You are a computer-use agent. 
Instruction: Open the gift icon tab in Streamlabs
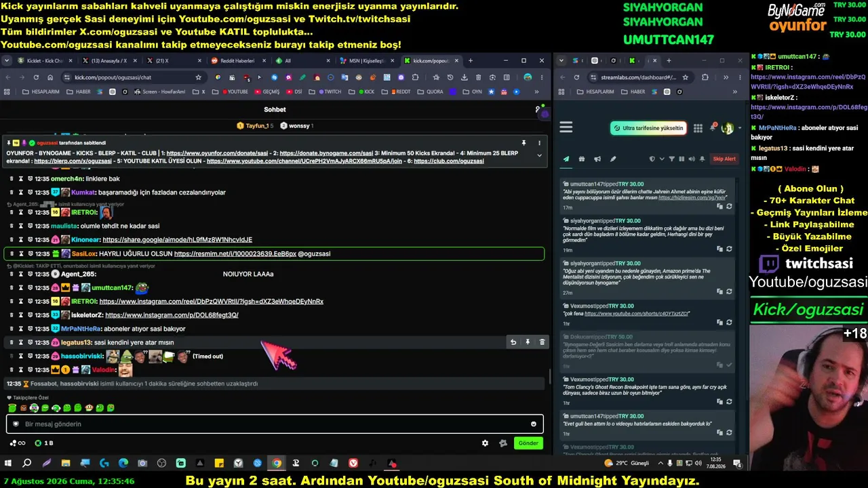click(582, 159)
